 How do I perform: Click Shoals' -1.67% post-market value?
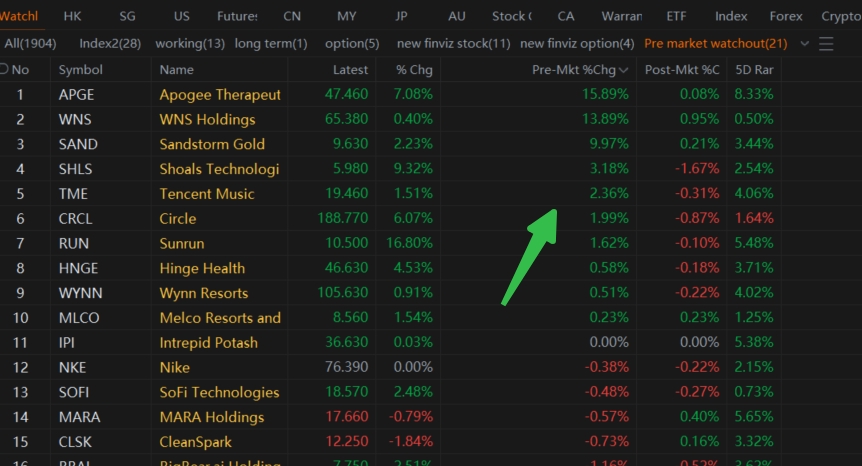(x=697, y=168)
